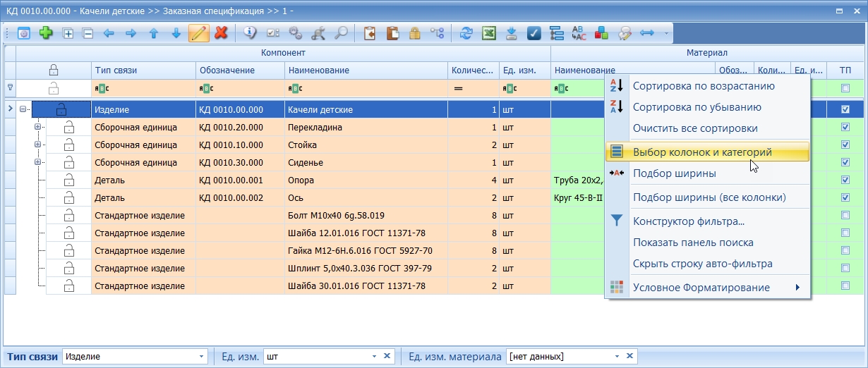Check ТП checkbox for Шплинт row
The height and width of the screenshot is (368, 868).
click(x=845, y=268)
